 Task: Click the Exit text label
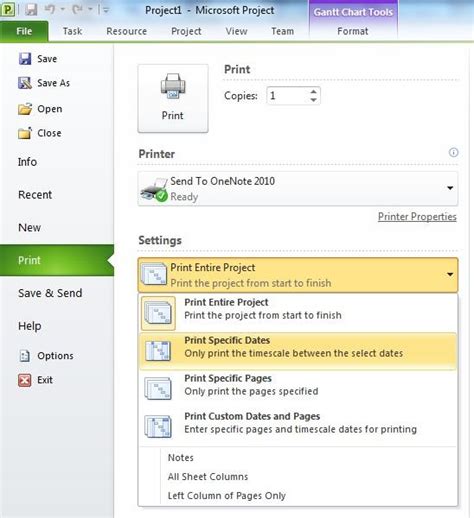pyautogui.click(x=45, y=380)
